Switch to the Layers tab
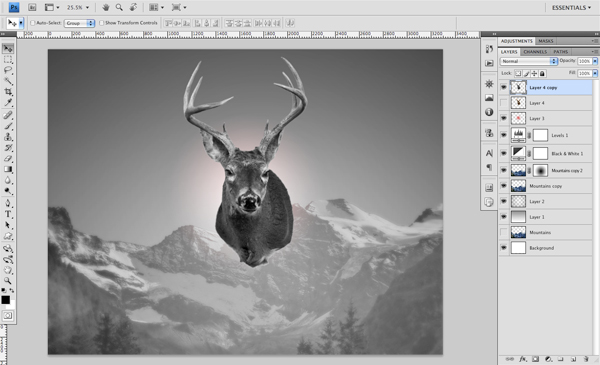The height and width of the screenshot is (365, 600). click(x=509, y=52)
